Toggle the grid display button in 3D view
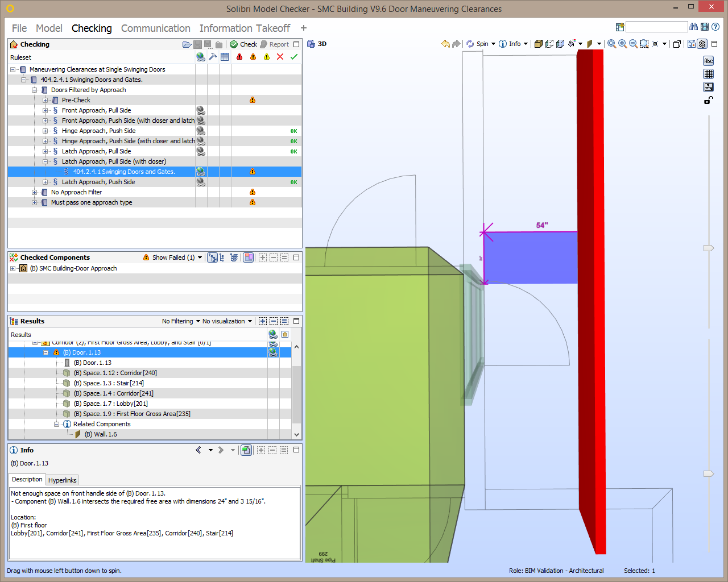728x582 pixels. [708, 74]
